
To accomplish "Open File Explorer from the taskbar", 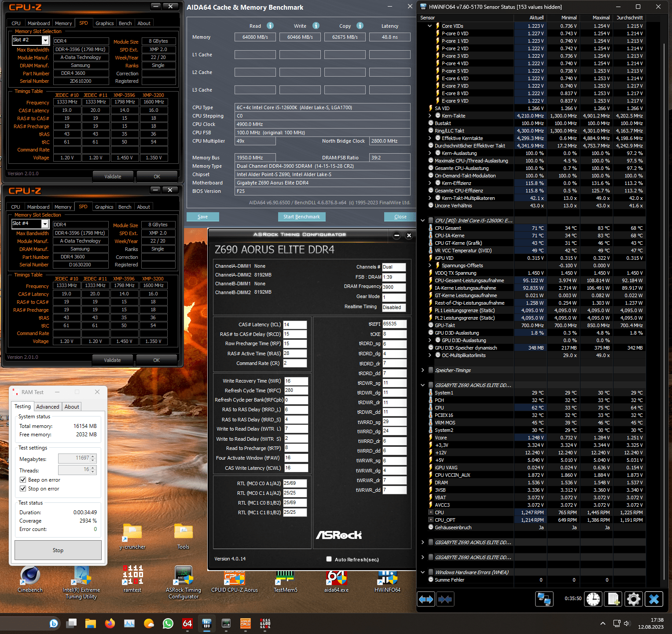I will (x=91, y=623).
